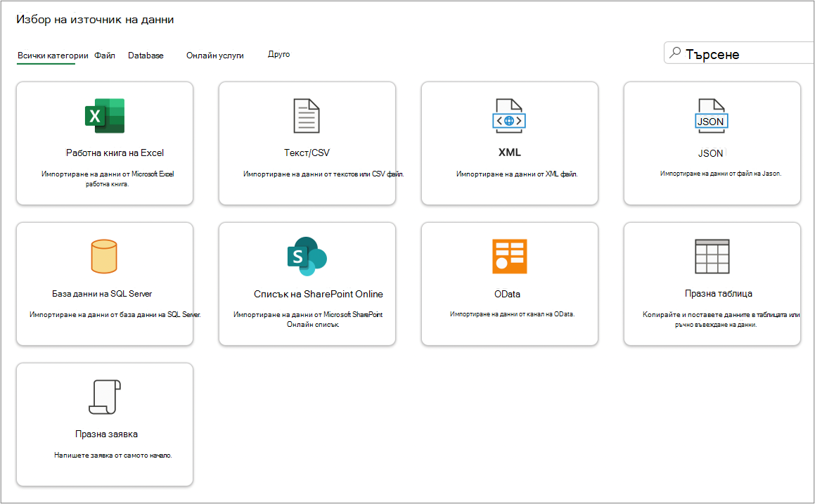The image size is (815, 504).
Task: Choose the XML file icon
Action: tap(509, 116)
